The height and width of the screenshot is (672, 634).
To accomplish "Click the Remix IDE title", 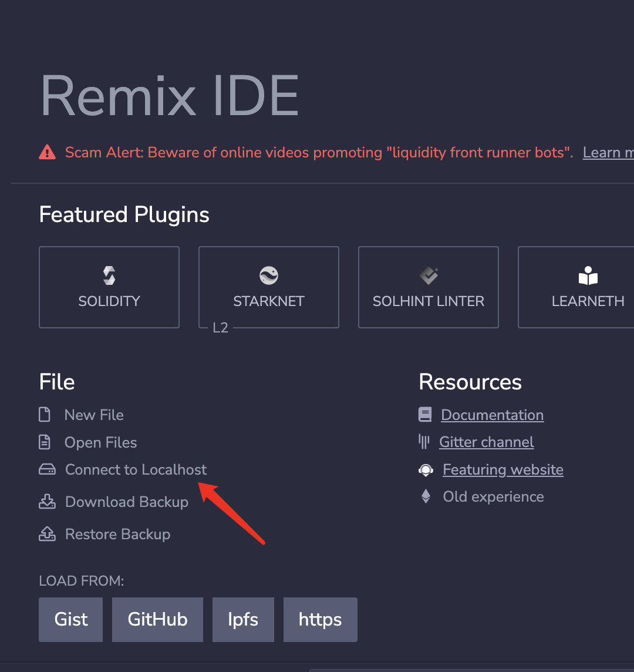I will (x=170, y=96).
